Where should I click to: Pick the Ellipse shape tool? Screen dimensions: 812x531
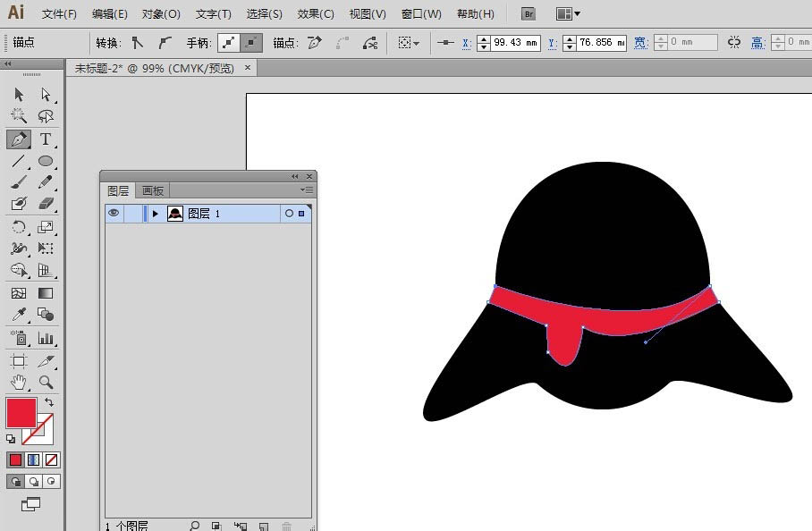(45, 162)
